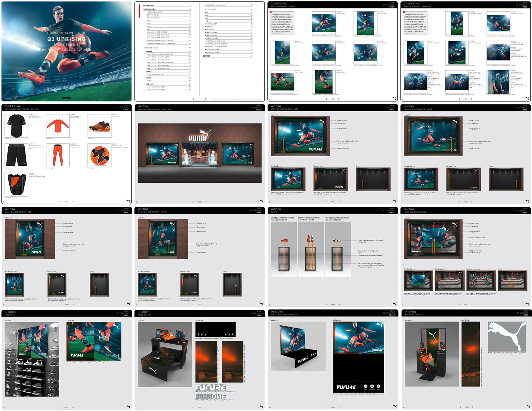Next page arrow on In-Store Shoe Wall page
Viewport: 532px width, 411px height.
[x=73, y=407]
